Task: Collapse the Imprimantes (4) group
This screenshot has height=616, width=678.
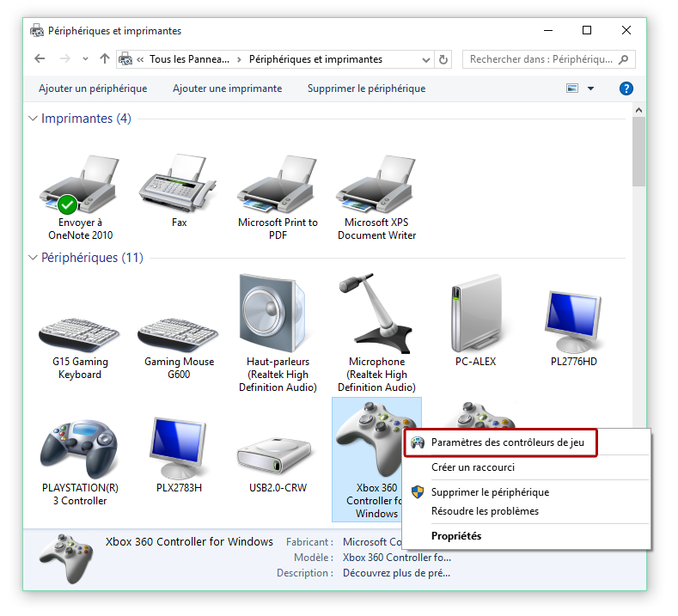Action: (33, 119)
